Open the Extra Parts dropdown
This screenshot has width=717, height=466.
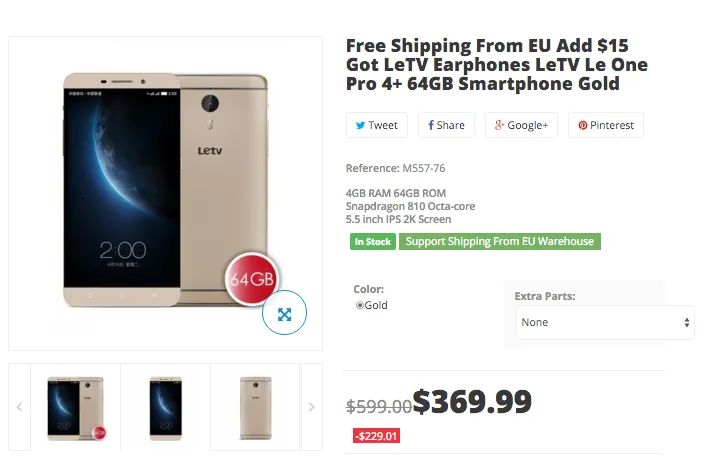pos(605,323)
